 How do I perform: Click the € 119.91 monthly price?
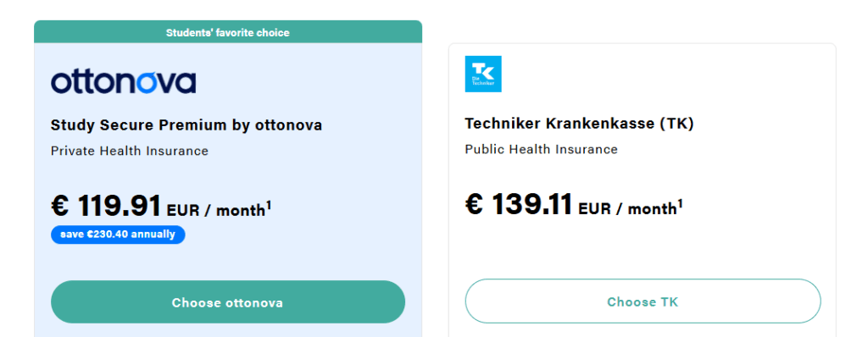tap(106, 205)
